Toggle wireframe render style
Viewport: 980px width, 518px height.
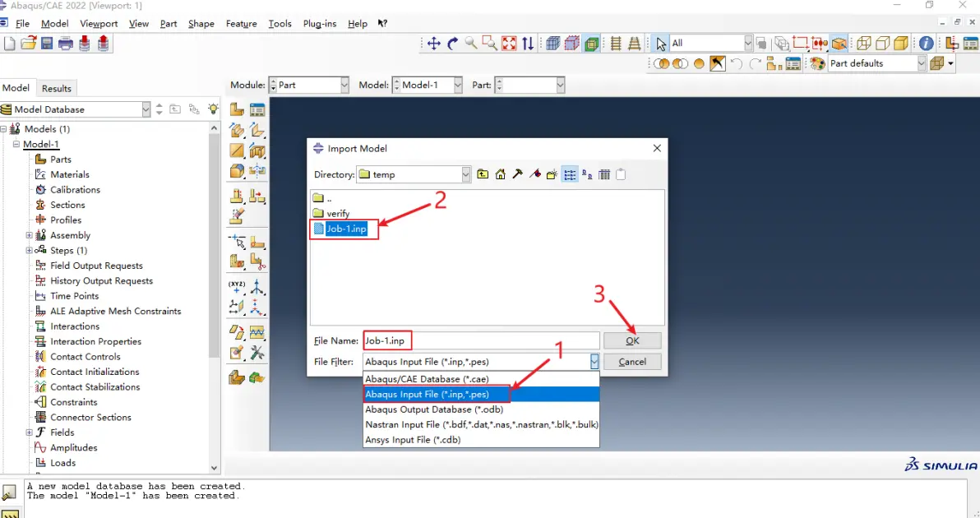click(864, 43)
